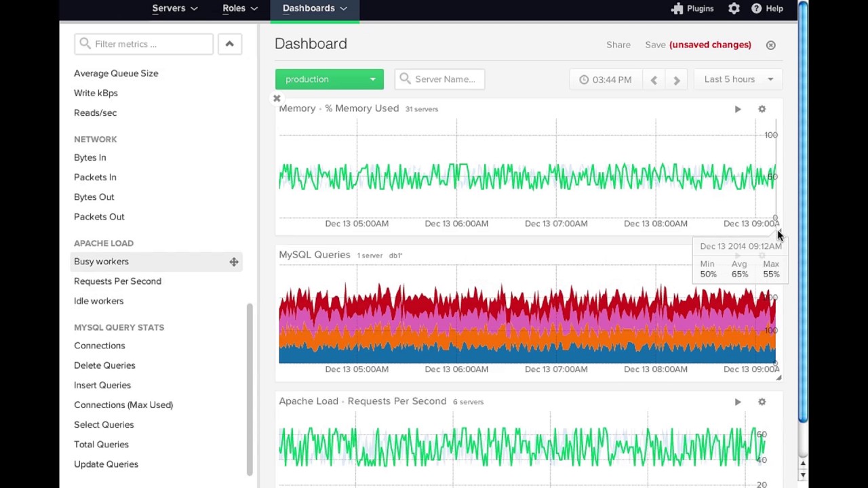Screen dimensions: 868x488
Task: Click the Server Name search field
Action: [439, 79]
